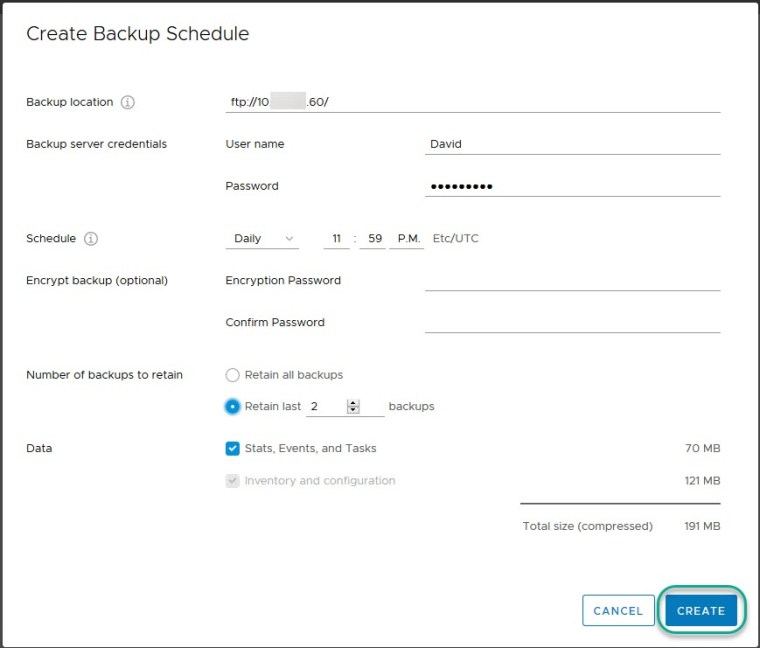This screenshot has height=648, width=760.
Task: Click the CANCEL button
Action: click(618, 611)
